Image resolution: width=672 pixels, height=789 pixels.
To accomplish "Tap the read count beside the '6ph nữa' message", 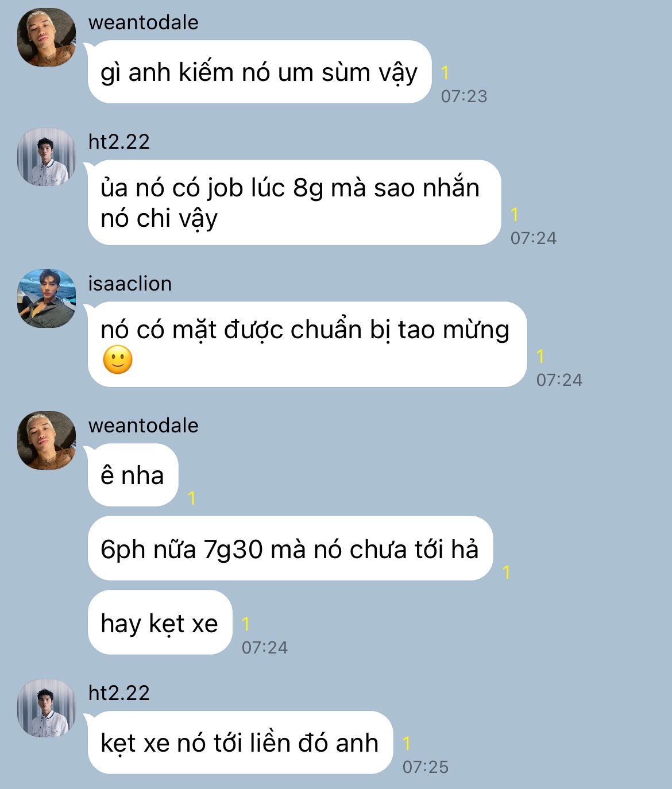I will click(x=507, y=572).
